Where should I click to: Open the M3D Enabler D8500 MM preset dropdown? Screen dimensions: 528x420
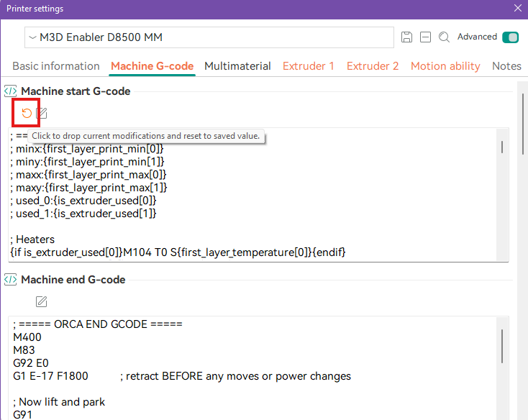point(209,37)
